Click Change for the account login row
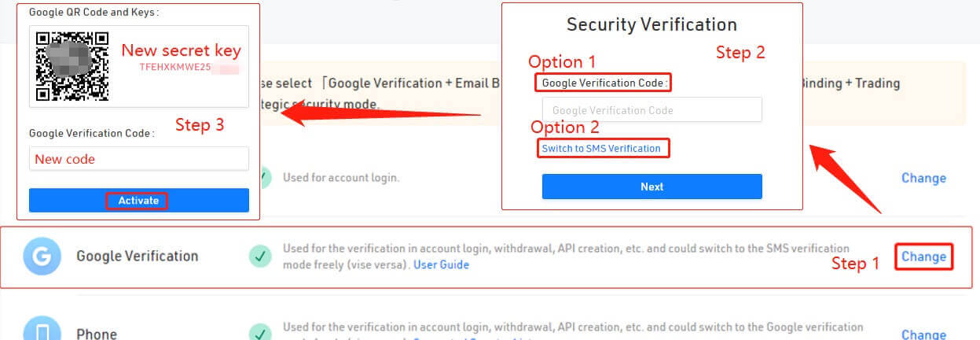 tap(923, 178)
